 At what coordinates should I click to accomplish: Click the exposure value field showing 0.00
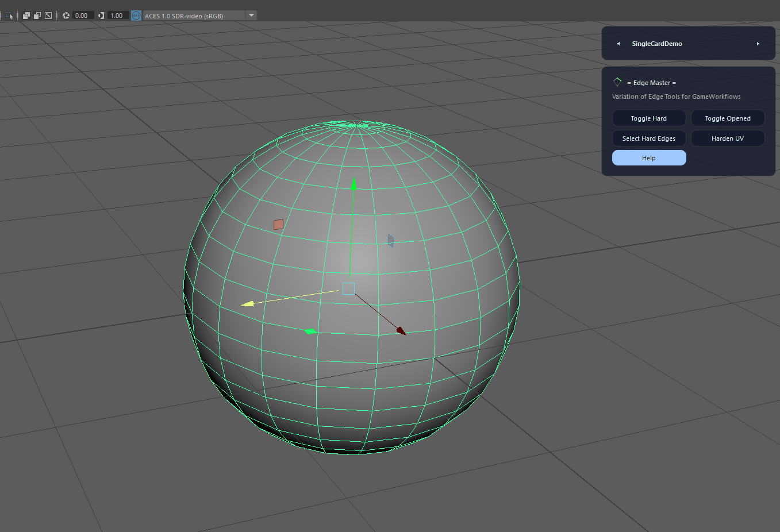coord(83,16)
